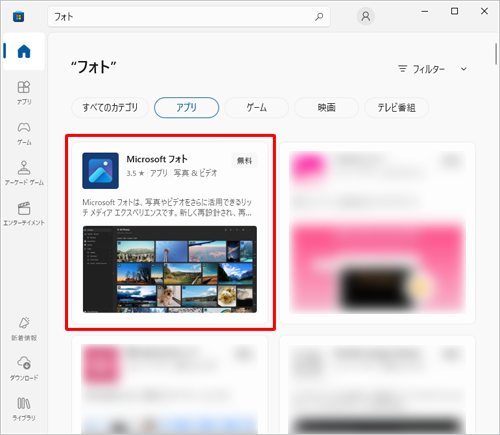
Task: Select the すべてのカテゴリ tab
Action: 110,108
